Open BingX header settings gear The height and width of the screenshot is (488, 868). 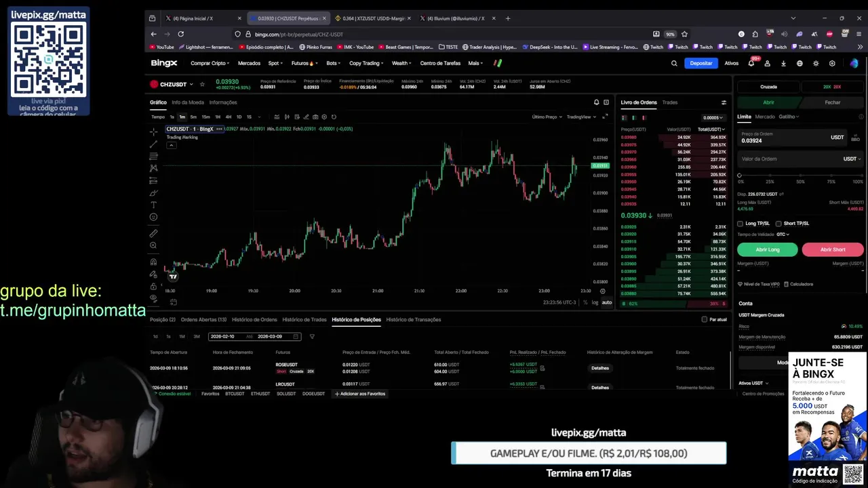point(832,63)
